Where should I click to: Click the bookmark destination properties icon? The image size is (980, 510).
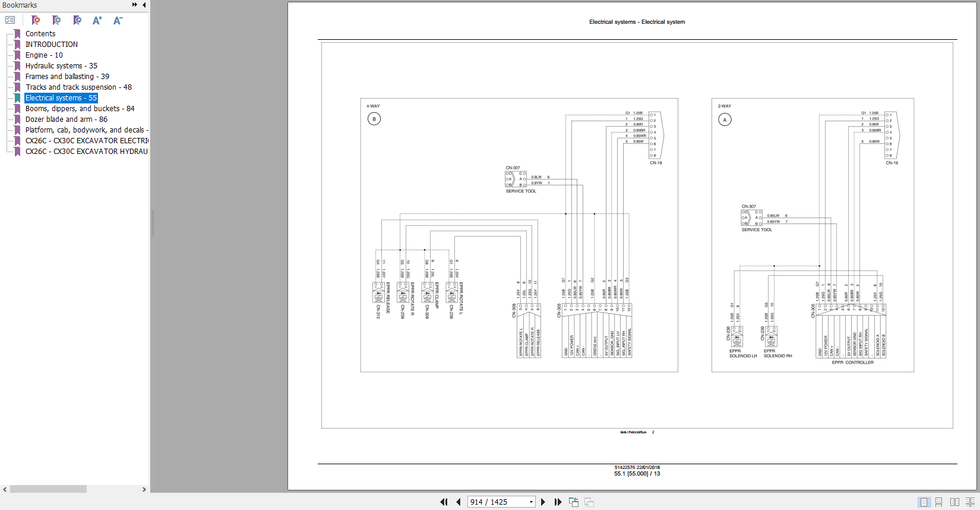(77, 20)
